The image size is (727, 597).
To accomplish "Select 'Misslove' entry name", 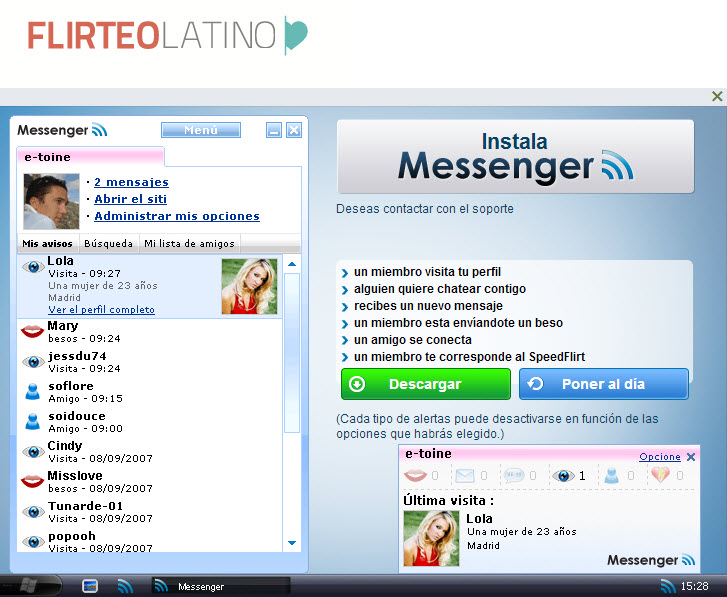I will tap(75, 476).
